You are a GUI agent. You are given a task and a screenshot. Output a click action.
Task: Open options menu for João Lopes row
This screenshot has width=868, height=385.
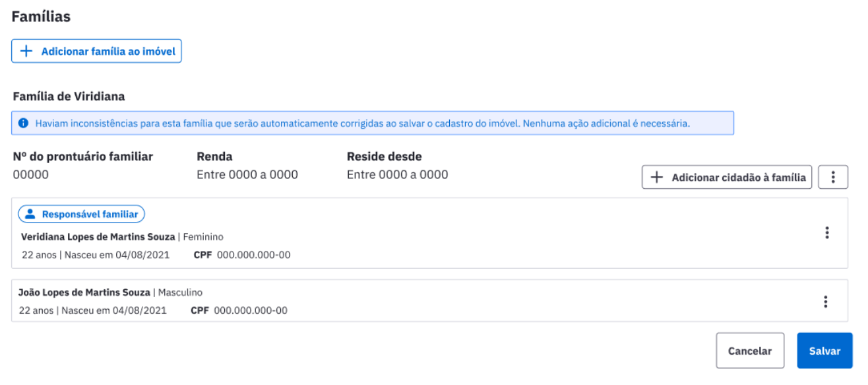pyautogui.click(x=825, y=301)
